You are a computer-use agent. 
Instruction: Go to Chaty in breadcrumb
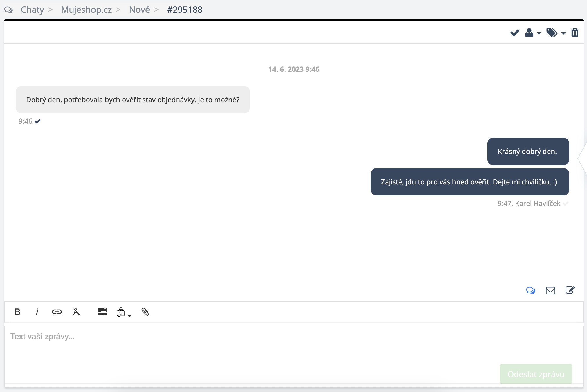[x=32, y=10]
